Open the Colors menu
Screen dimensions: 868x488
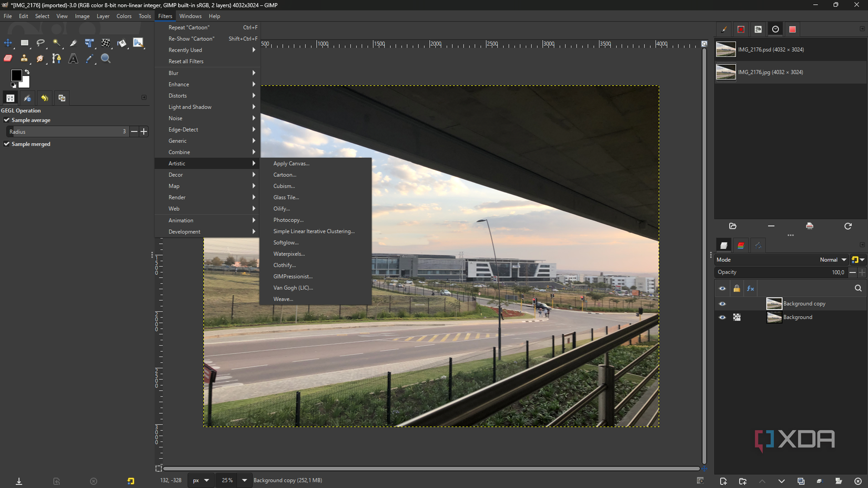tap(124, 16)
